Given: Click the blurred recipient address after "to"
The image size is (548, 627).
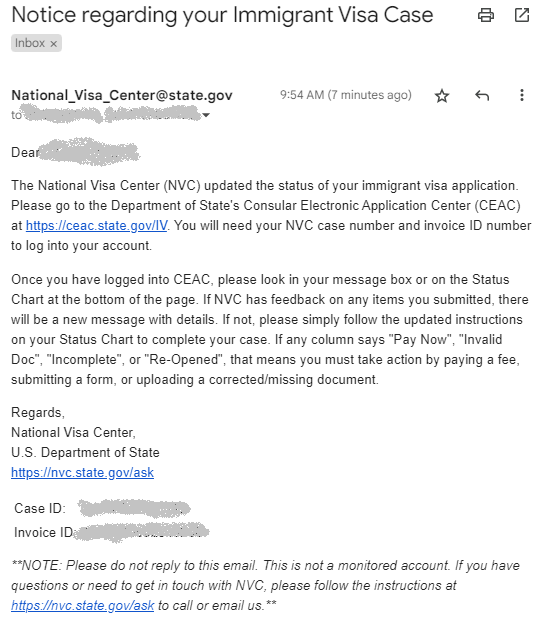Looking at the screenshot, I should (x=111, y=114).
